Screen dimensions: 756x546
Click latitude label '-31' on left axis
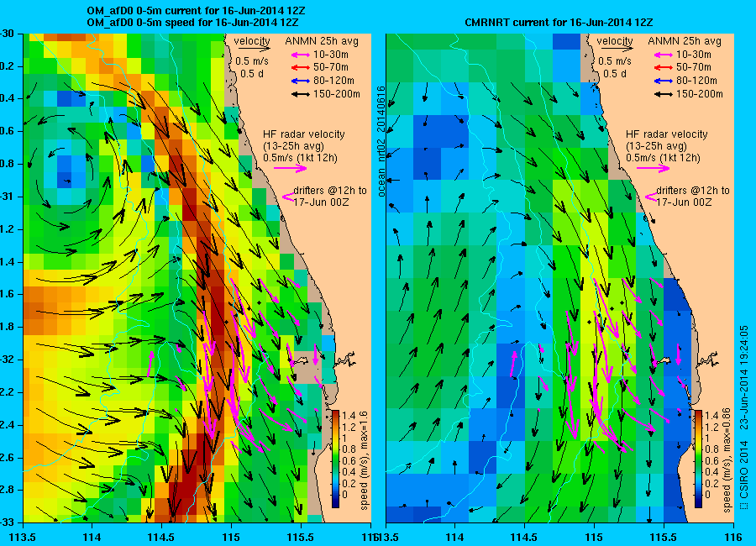(x=7, y=197)
